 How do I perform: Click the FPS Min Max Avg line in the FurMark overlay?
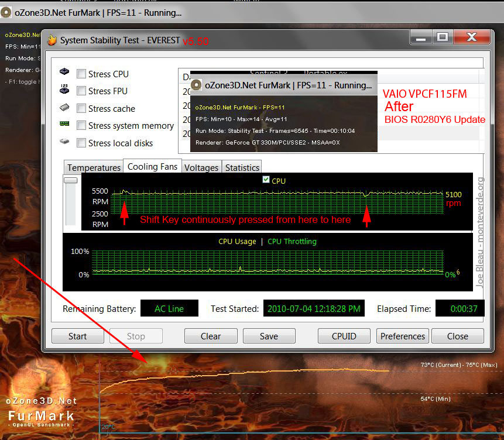(241, 119)
